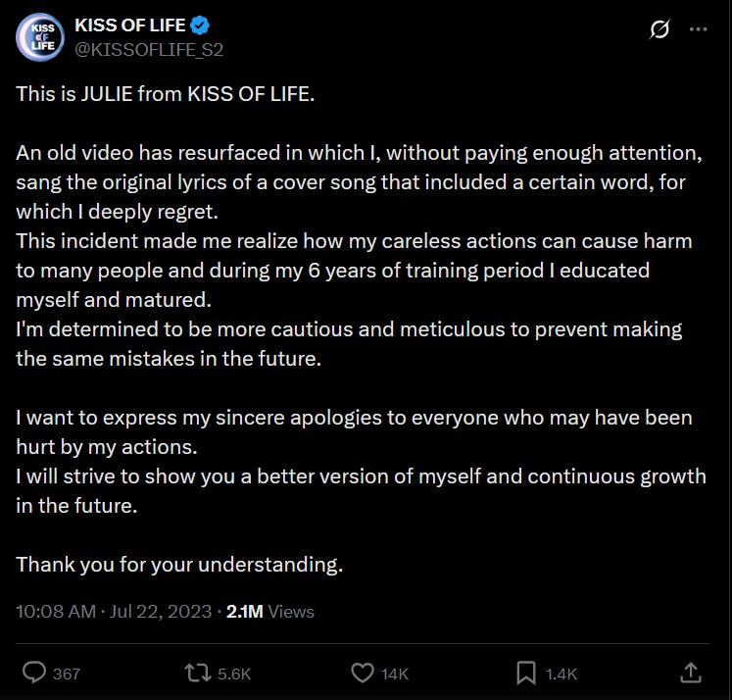Like the post with the heart icon
Image resolution: width=732 pixels, height=700 pixels.
click(x=363, y=673)
